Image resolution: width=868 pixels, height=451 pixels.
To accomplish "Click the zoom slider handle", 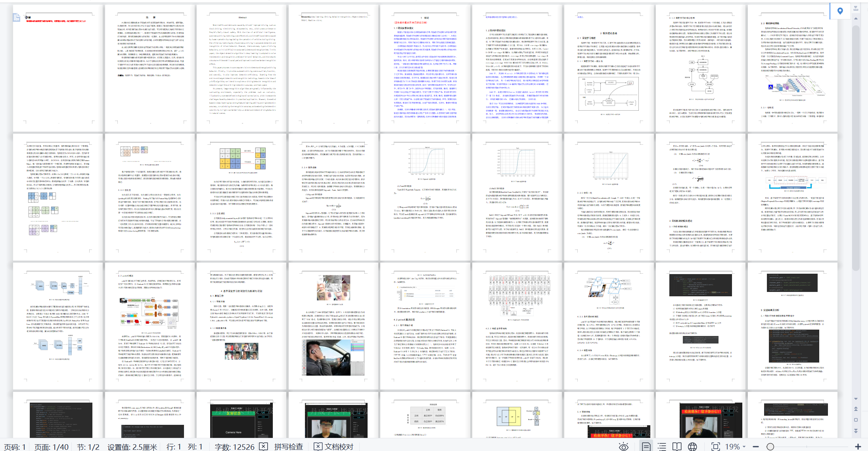I will pos(770,447).
